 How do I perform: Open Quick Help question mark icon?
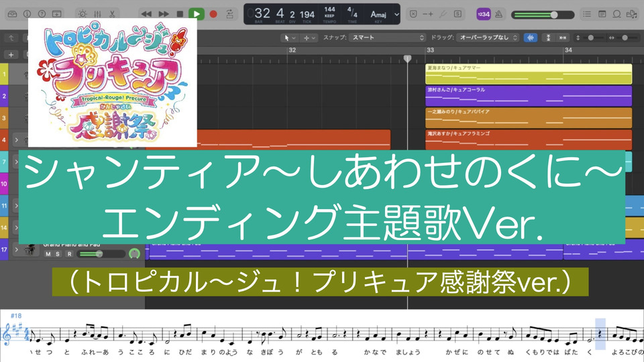pyautogui.click(x=42, y=14)
